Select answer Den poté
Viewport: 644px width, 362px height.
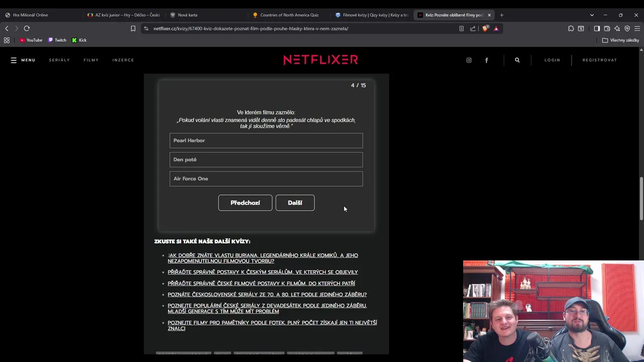266,159
